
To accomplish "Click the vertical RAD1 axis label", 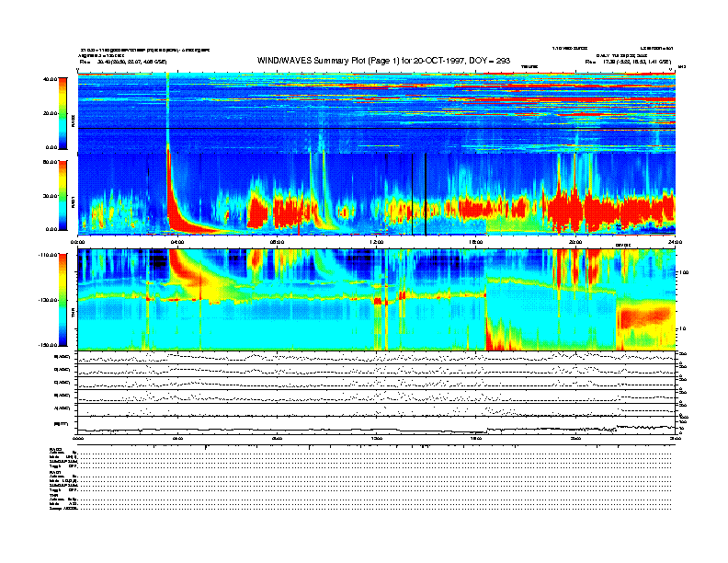I will [73, 201].
